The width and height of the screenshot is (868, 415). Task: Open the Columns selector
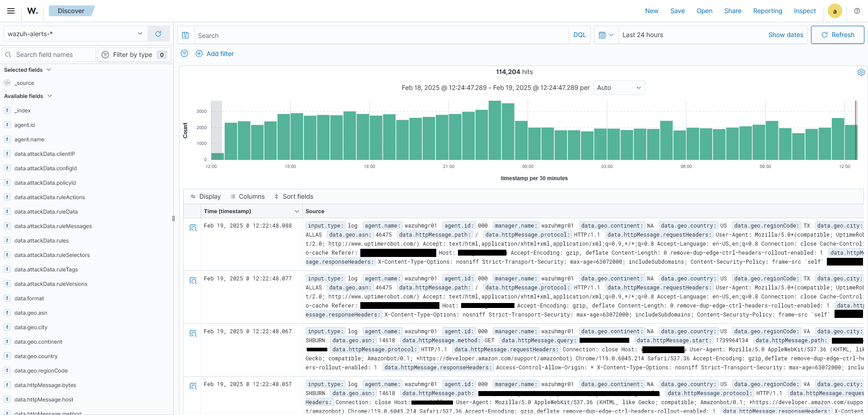[x=248, y=196]
